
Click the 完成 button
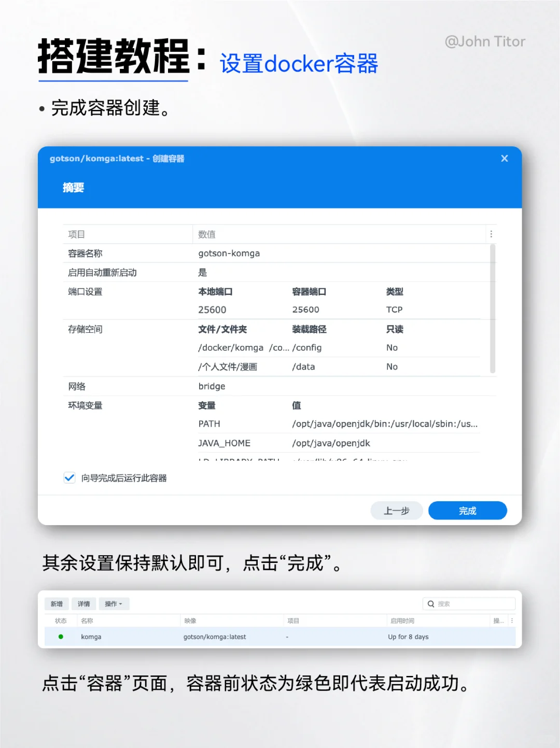pos(467,511)
